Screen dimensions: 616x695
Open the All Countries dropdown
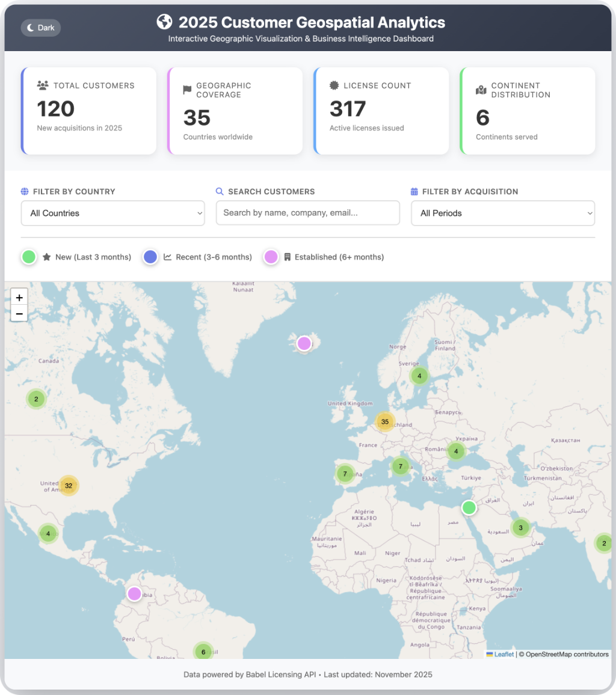(x=113, y=213)
